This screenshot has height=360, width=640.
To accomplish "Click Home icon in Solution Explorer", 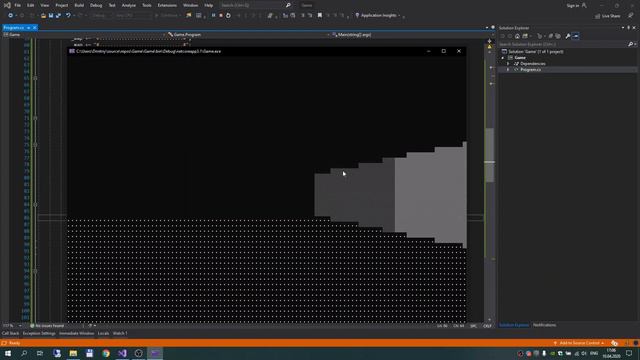I will [517, 36].
